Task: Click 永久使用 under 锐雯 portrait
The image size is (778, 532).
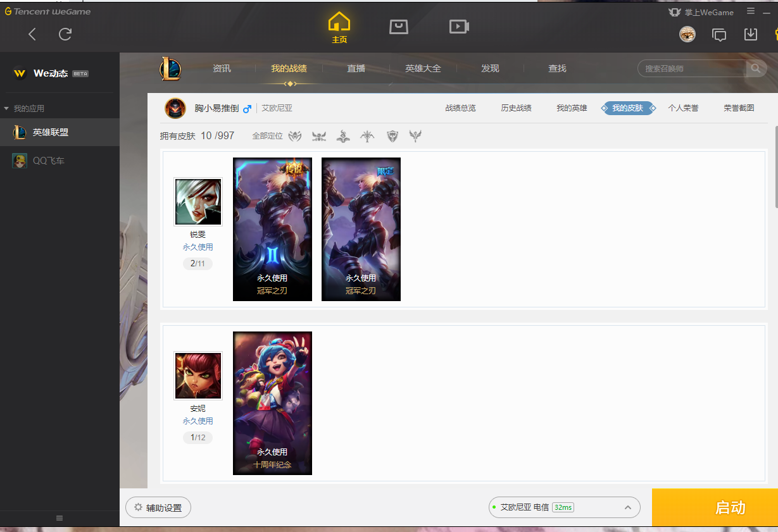Action: 198,247
